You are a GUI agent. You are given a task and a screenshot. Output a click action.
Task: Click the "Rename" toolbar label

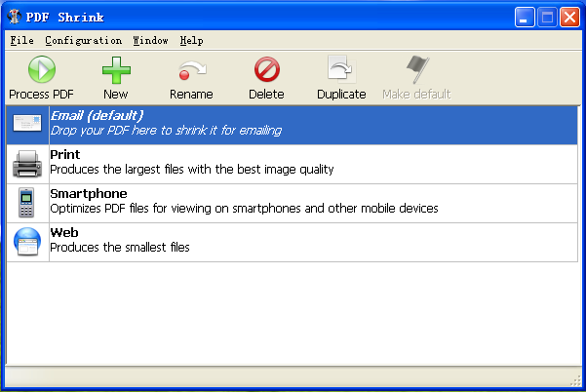click(x=191, y=95)
